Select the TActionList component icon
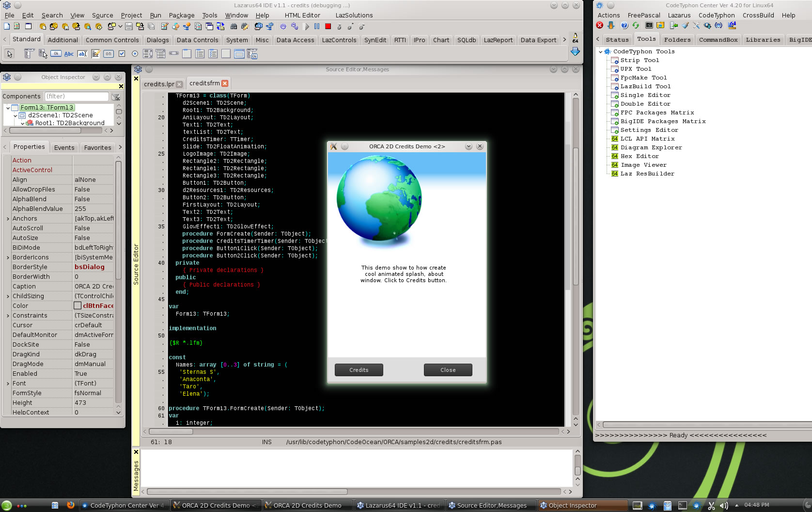 pos(252,54)
